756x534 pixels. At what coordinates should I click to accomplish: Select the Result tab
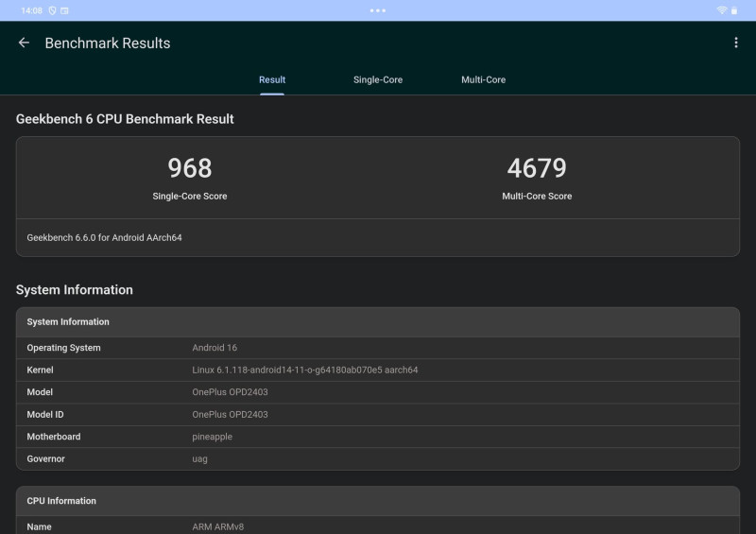tap(272, 79)
